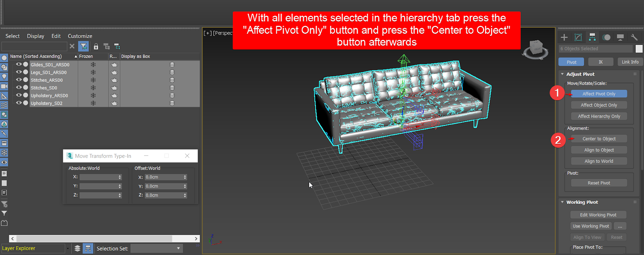The width and height of the screenshot is (644, 255).
Task: Switch to the Modify panel icon
Action: coord(578,37)
